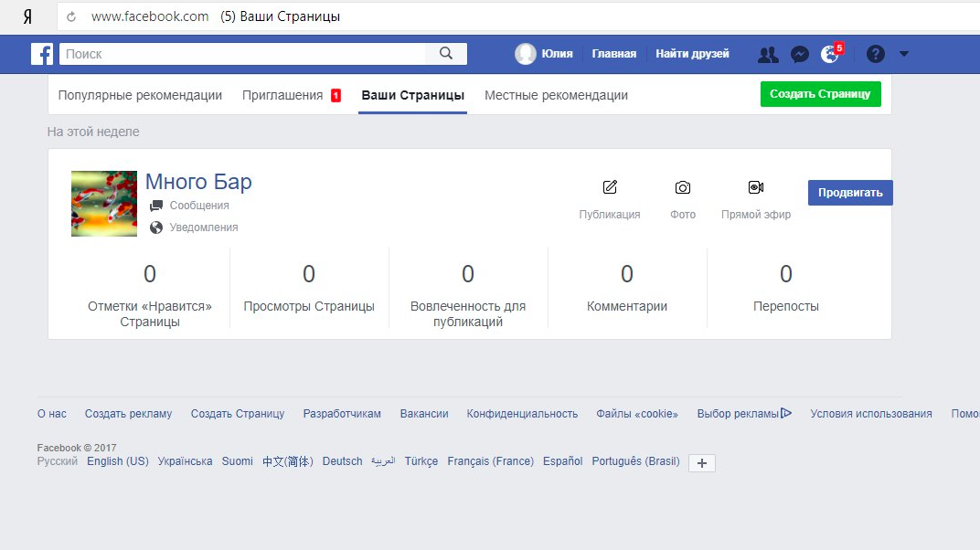
Task: Click the Facebook logo icon
Action: pos(41,54)
